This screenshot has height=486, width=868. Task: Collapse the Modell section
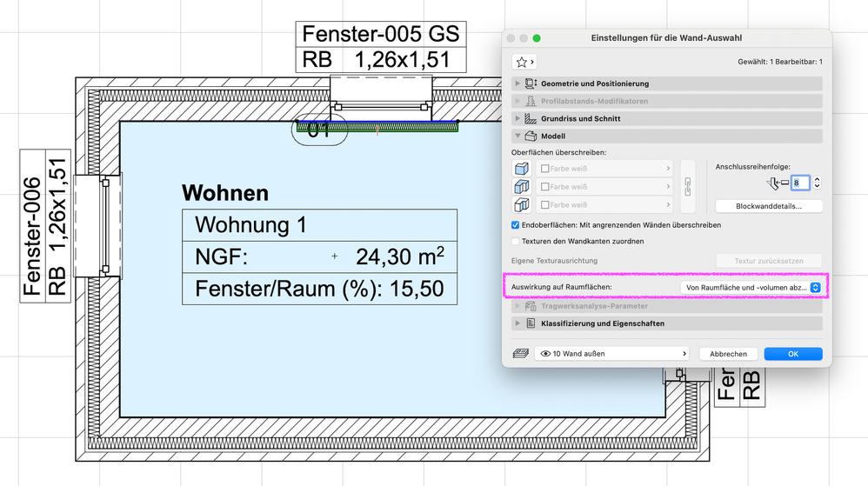point(517,136)
